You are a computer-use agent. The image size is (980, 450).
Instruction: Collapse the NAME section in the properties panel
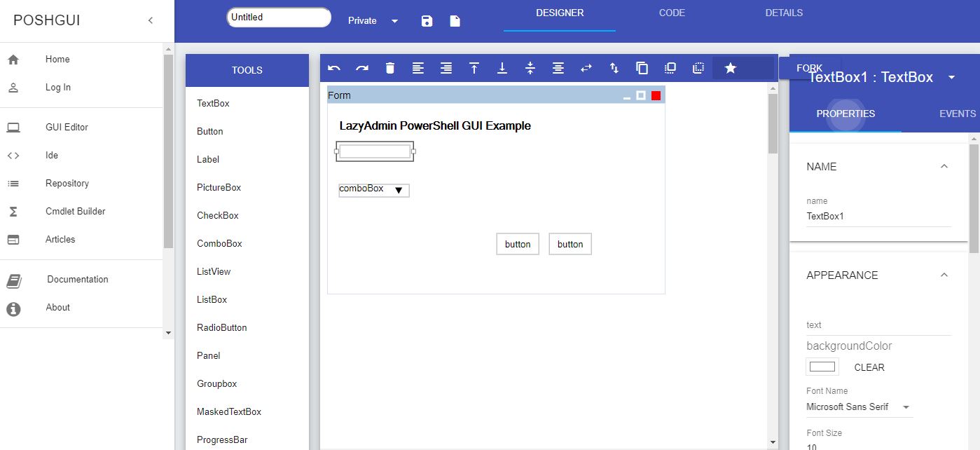(x=944, y=166)
